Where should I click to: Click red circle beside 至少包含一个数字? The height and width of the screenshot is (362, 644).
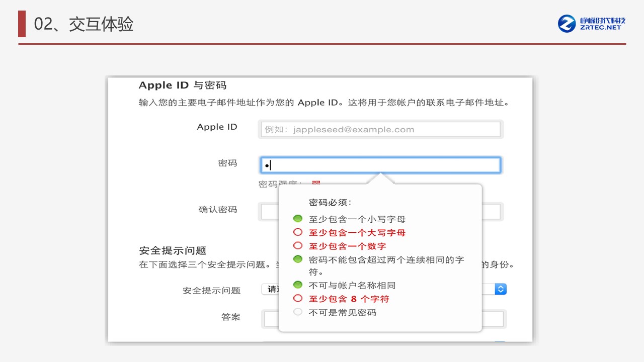click(x=298, y=246)
